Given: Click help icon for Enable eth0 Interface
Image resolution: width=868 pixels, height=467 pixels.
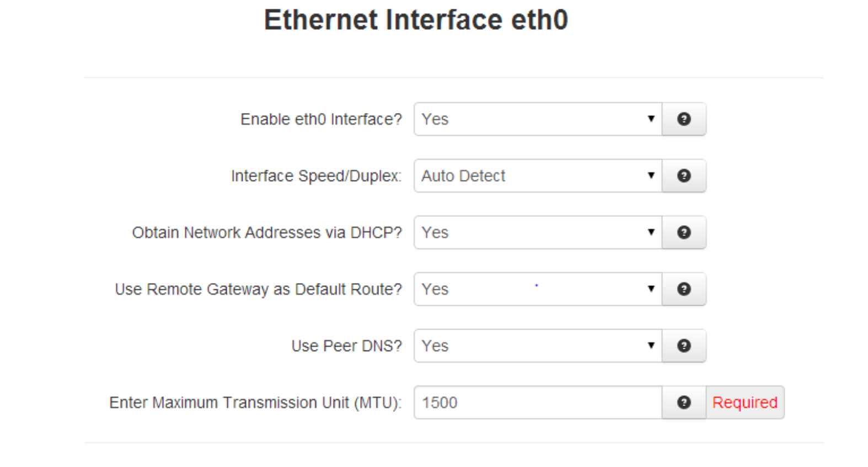Looking at the screenshot, I should point(684,119).
